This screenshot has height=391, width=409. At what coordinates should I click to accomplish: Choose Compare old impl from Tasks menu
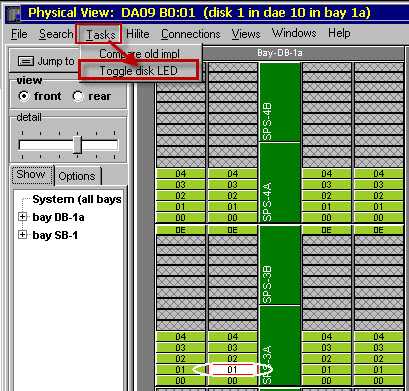tap(140, 54)
